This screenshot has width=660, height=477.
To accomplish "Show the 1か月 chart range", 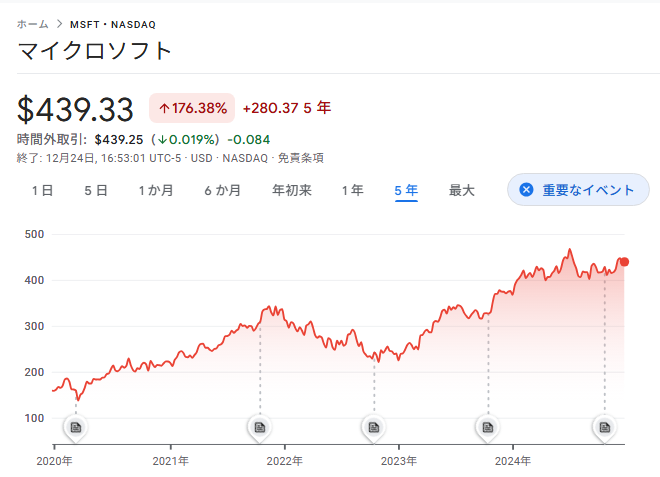I will click(156, 190).
